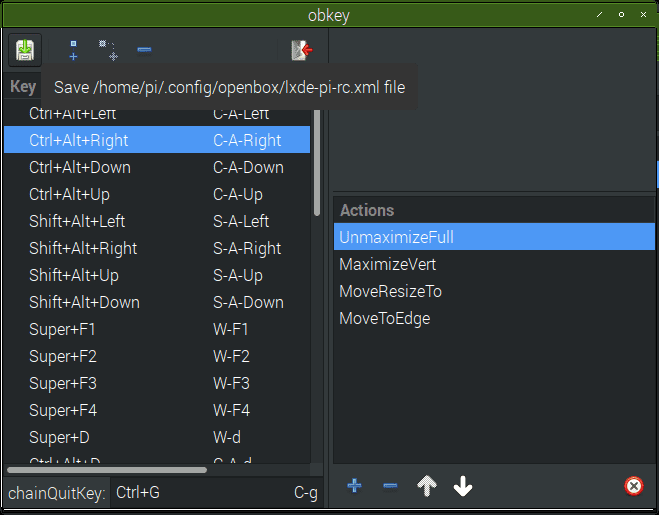Remove selected action with minus icon

tap(390, 486)
